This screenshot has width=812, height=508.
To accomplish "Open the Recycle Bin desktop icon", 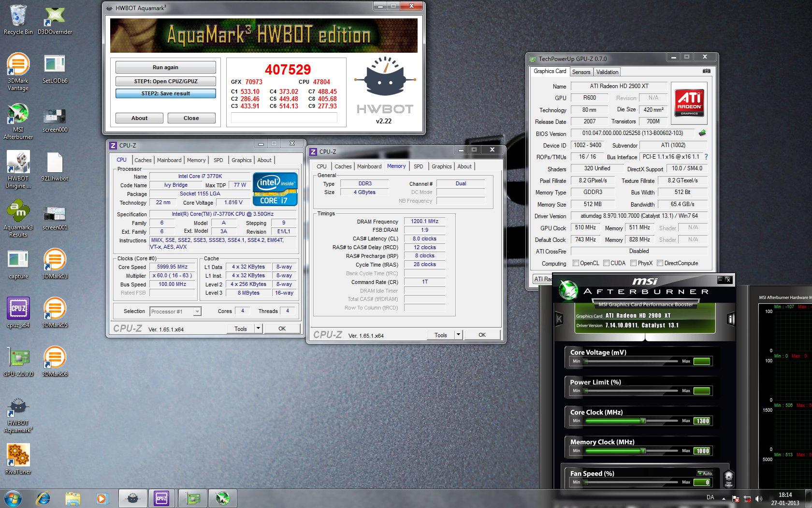I will (x=18, y=20).
